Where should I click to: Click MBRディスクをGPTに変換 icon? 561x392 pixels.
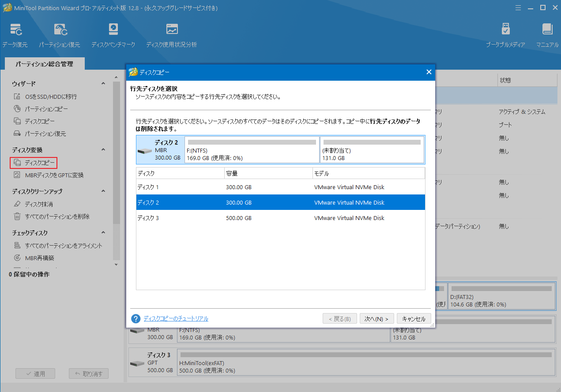pyautogui.click(x=17, y=175)
